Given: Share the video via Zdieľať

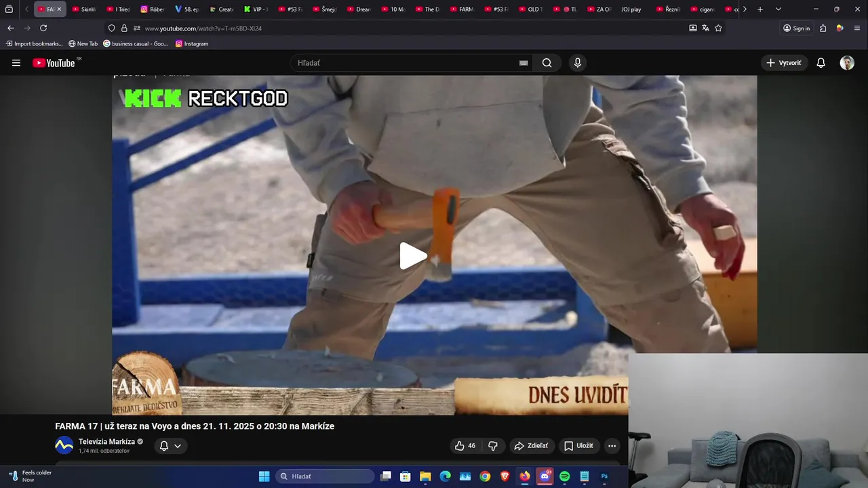Looking at the screenshot, I should (x=531, y=446).
